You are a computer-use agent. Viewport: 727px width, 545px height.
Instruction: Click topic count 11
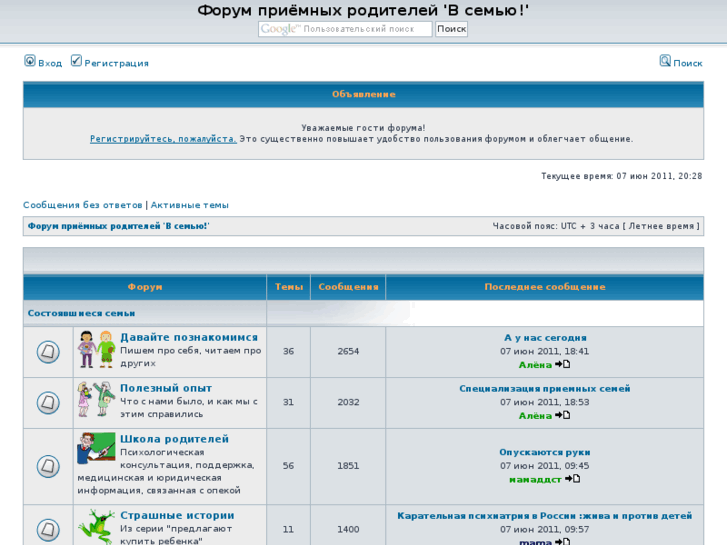(x=288, y=530)
